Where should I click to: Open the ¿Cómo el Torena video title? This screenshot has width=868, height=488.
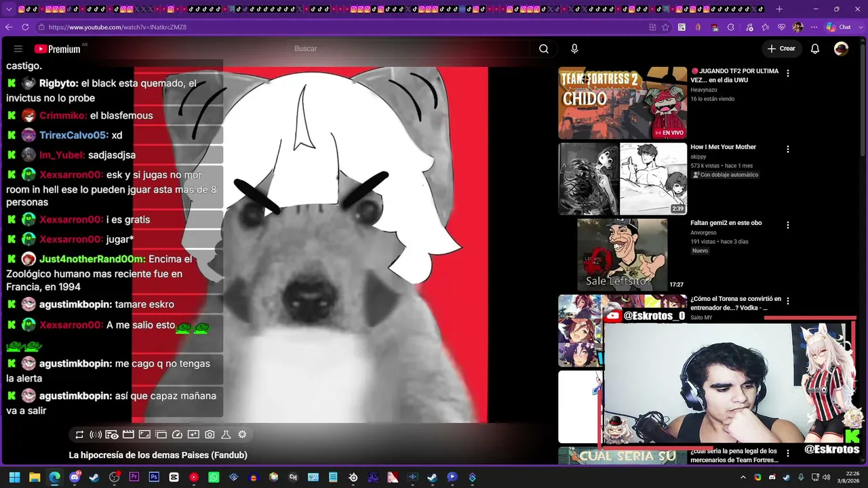click(x=736, y=303)
